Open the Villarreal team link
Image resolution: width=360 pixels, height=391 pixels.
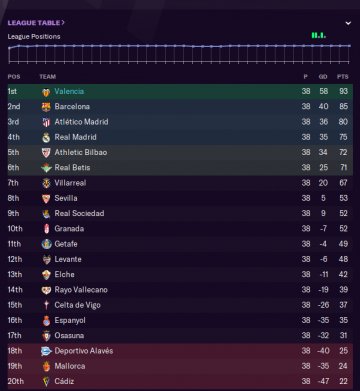pyautogui.click(x=70, y=183)
